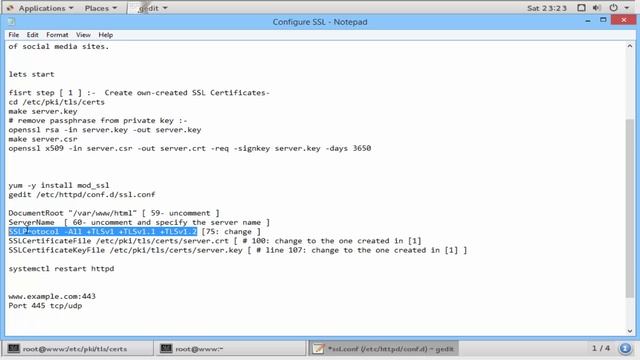Viewport: 640px width, 360px height.
Task: Open the Help menu in Notepad
Action: point(106,35)
